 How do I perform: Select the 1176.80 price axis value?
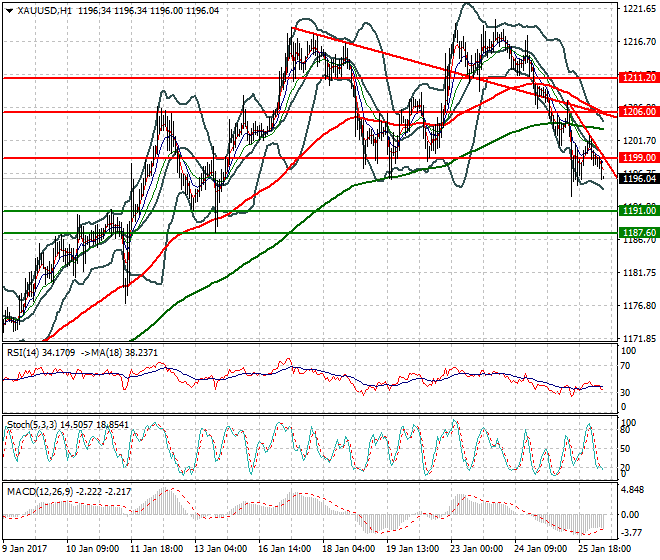tap(639, 306)
